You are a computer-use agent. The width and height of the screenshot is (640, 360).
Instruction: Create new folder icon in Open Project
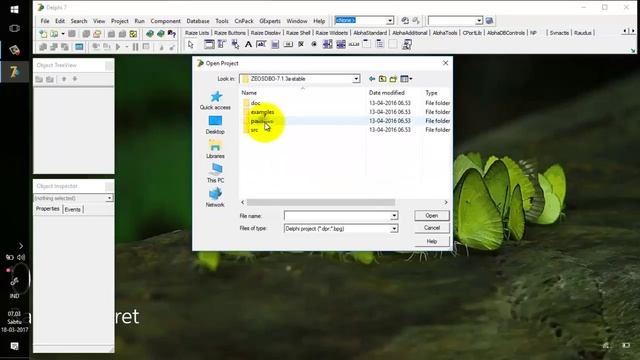click(393, 79)
